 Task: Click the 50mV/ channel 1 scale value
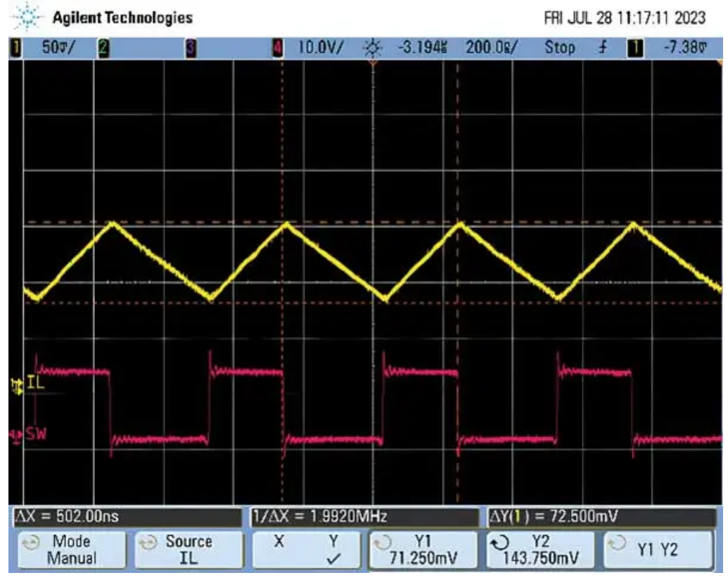(x=58, y=47)
